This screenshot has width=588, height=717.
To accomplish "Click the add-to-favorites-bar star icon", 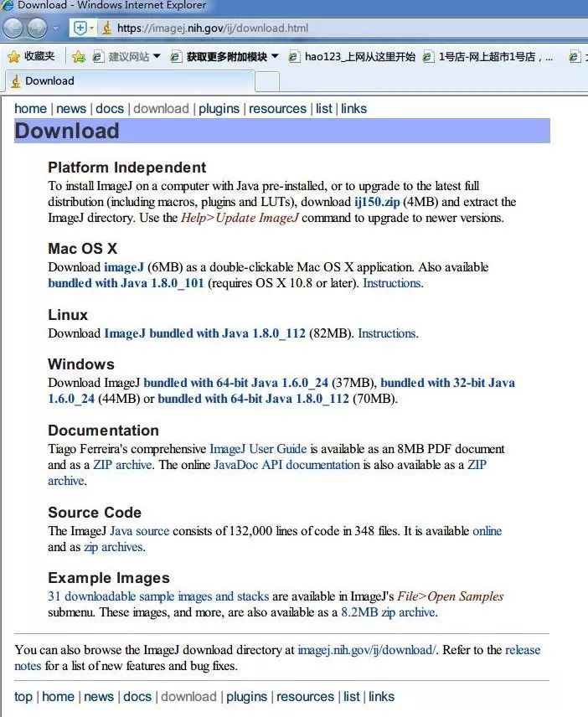I will [79, 57].
